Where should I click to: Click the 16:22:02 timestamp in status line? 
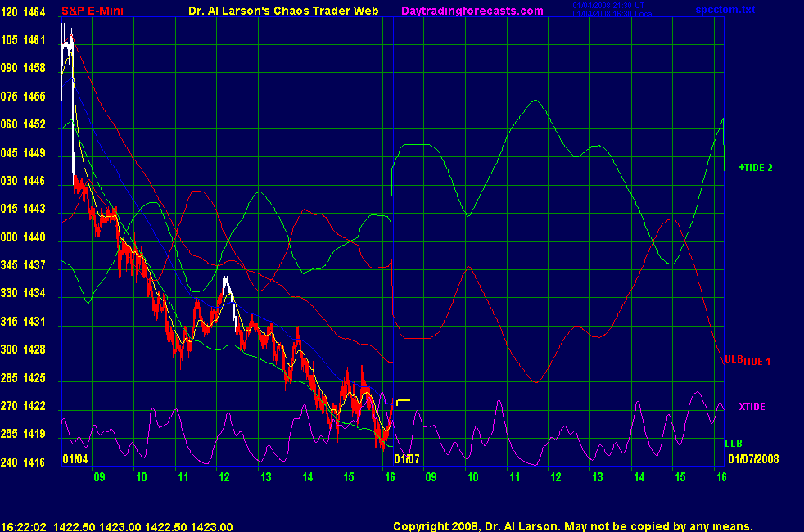(x=22, y=527)
